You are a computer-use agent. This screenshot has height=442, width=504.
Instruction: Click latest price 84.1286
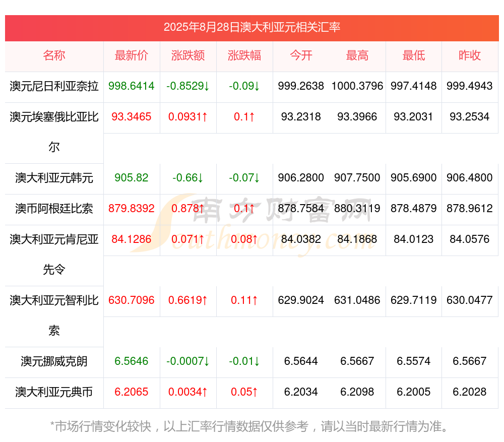point(132,239)
